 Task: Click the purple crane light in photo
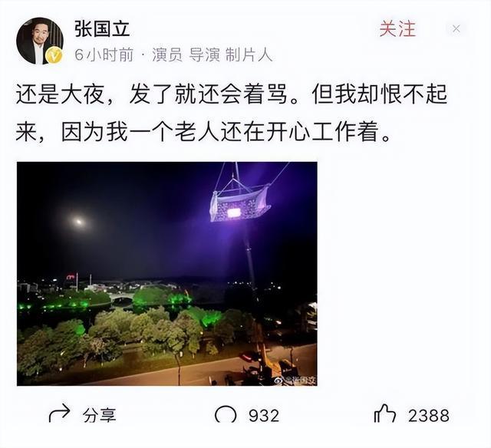pos(239,203)
